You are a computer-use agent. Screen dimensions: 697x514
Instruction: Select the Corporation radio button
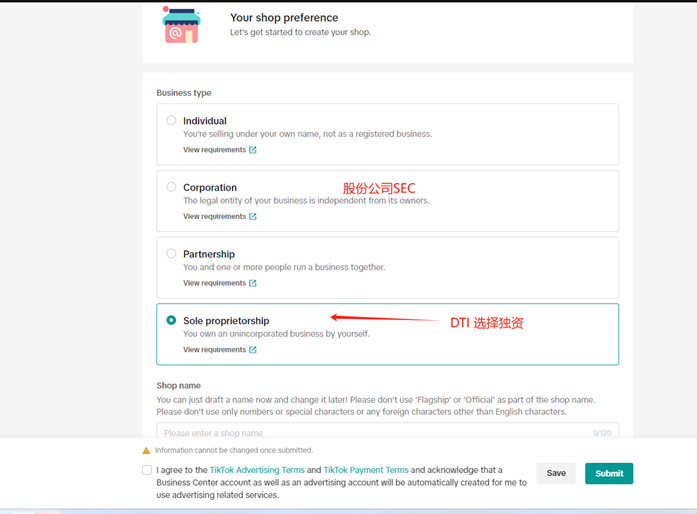[172, 187]
